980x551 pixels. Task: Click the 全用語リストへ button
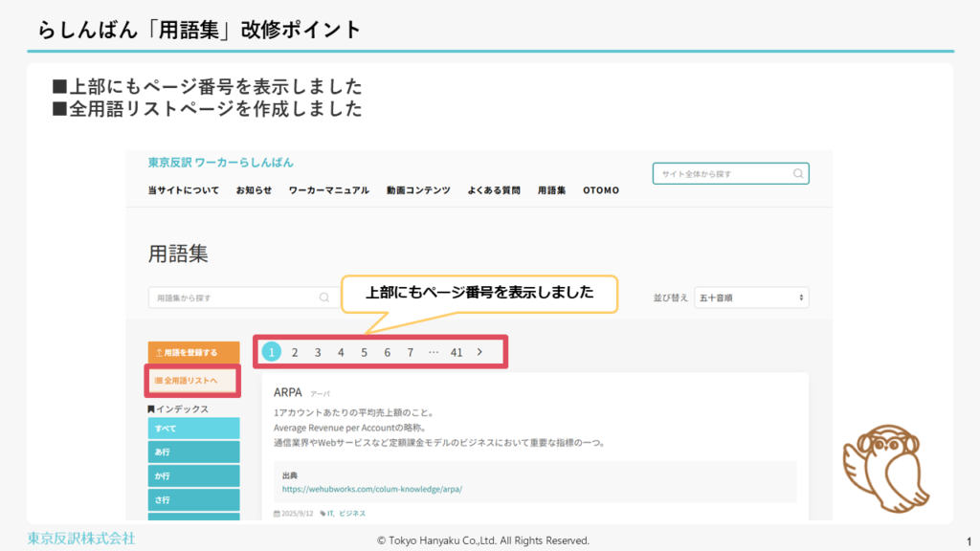(193, 381)
